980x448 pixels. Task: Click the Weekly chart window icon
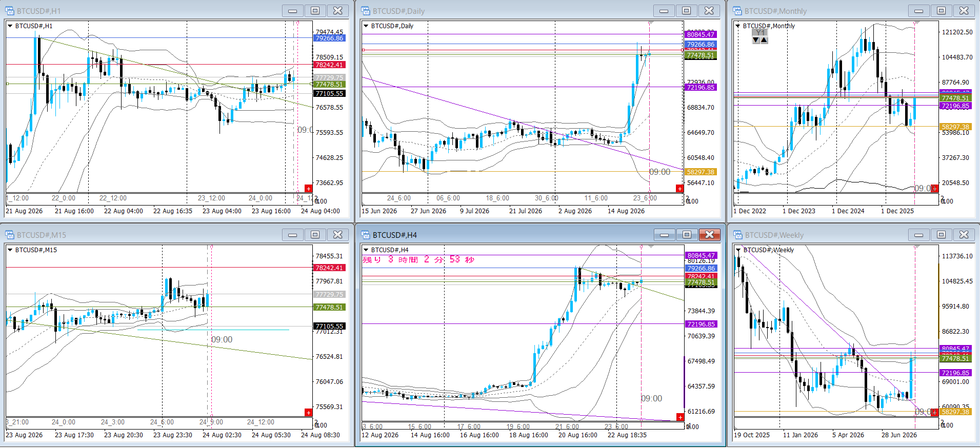coord(737,235)
